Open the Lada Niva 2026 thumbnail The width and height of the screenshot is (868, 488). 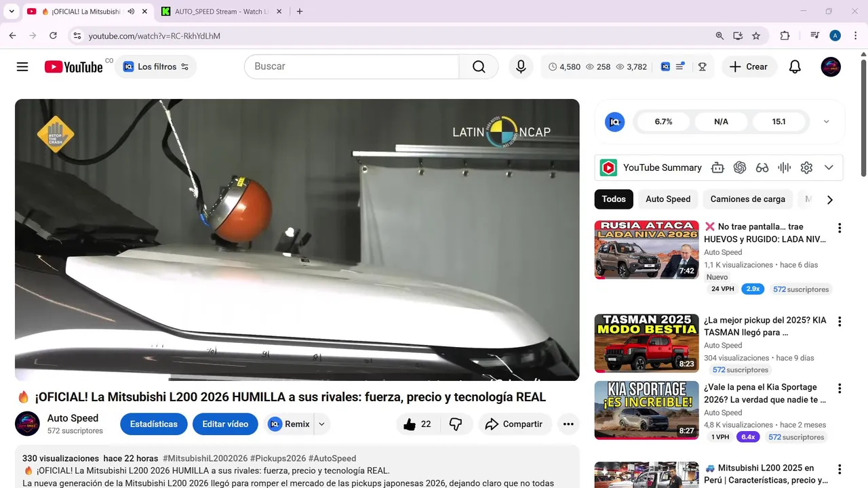click(646, 249)
